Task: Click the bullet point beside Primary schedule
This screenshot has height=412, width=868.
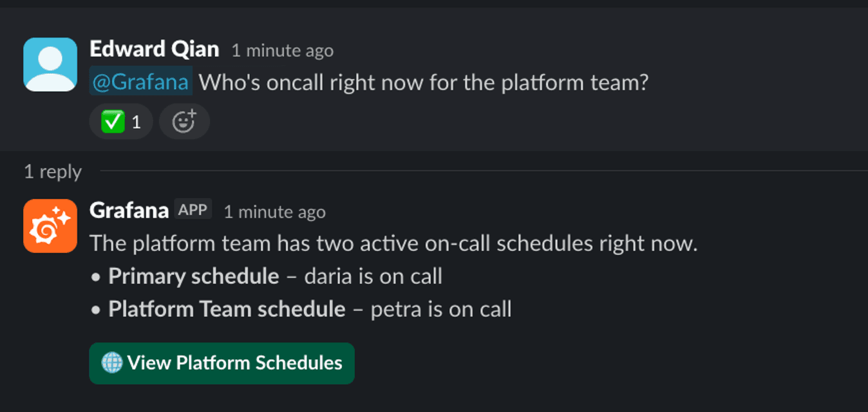Action: click(x=96, y=276)
